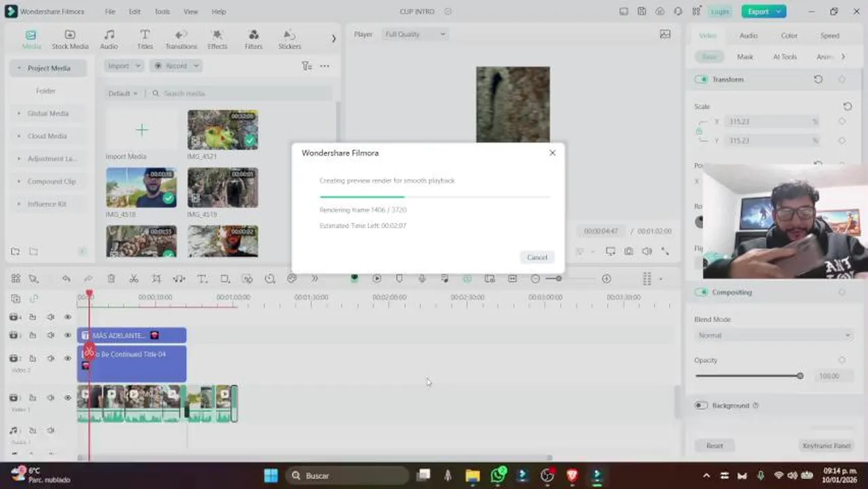
Task: Click the save project icon in title bar
Action: coord(642,12)
